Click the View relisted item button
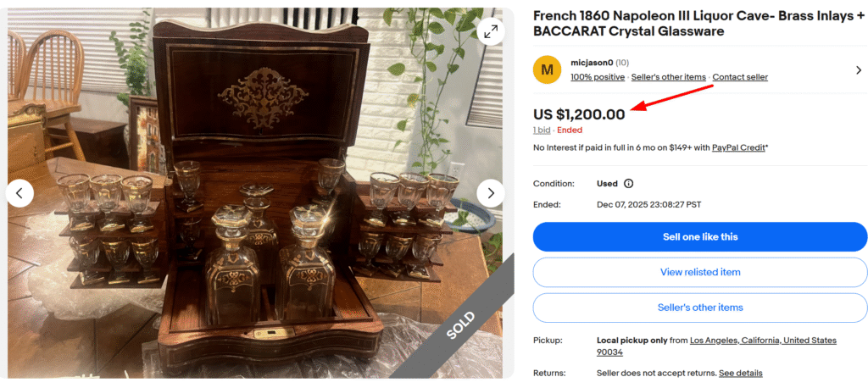The width and height of the screenshot is (868, 388). coord(700,272)
